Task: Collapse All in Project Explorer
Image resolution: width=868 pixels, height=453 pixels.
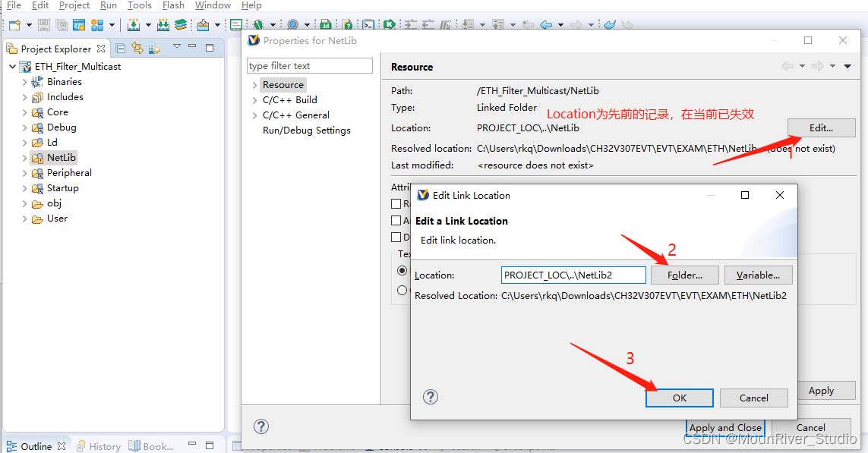Action: coord(120,48)
